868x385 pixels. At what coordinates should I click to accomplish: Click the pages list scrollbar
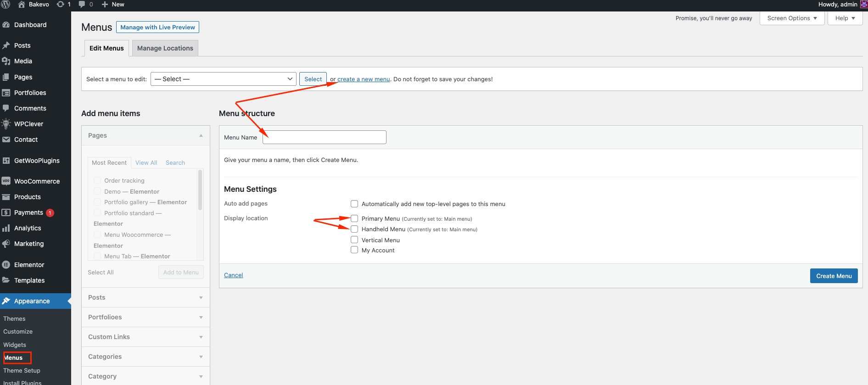pyautogui.click(x=200, y=190)
